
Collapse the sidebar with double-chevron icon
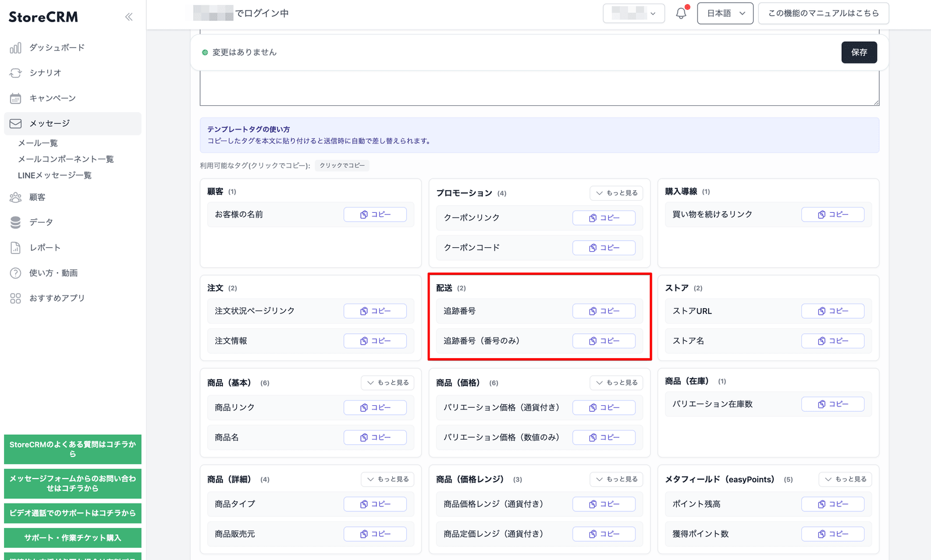pos(129,17)
